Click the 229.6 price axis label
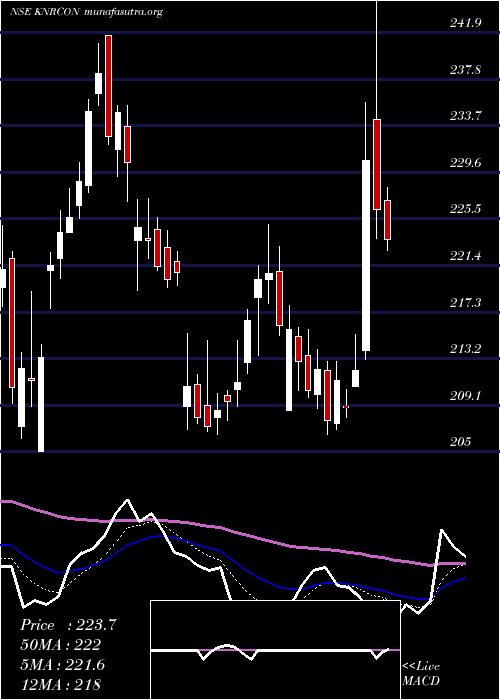500x700 pixels. point(466,163)
